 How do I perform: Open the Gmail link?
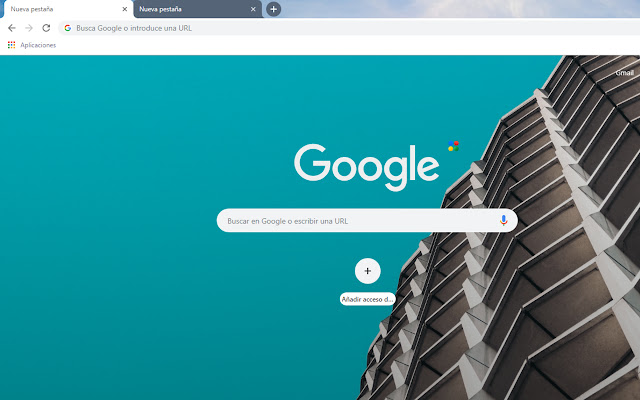point(624,73)
